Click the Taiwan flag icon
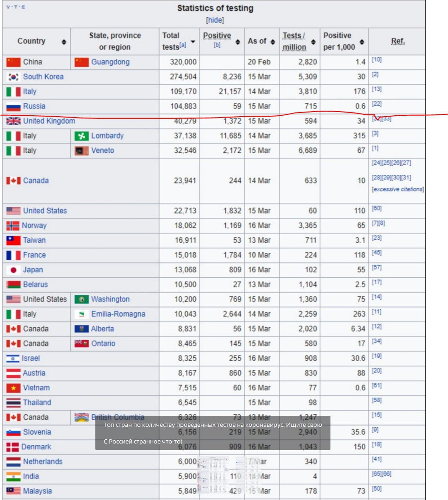Screen dimensions: 448x500 [13, 240]
